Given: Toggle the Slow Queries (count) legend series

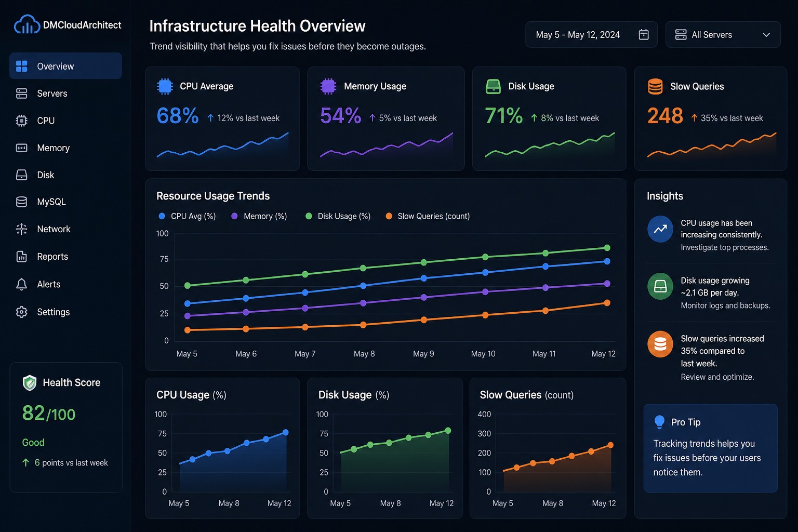Looking at the screenshot, I should 428,216.
